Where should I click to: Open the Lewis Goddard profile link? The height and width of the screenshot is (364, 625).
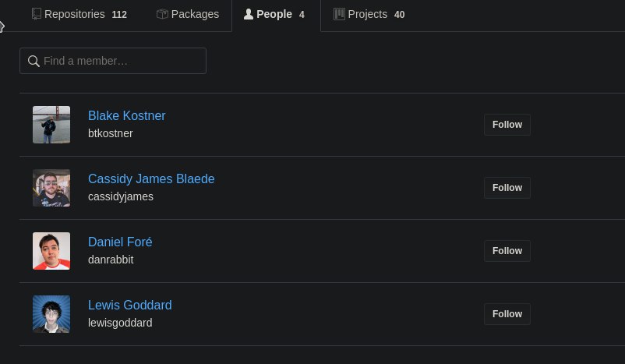tap(130, 305)
